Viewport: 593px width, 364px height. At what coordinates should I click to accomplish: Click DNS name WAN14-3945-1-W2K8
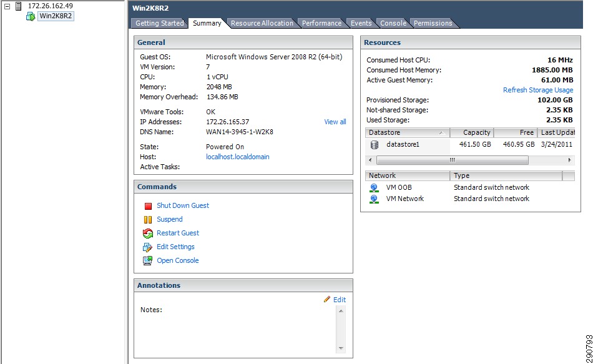point(240,132)
